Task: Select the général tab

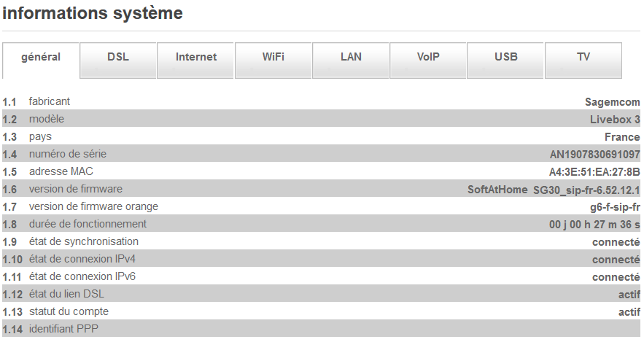Action: 41,57
